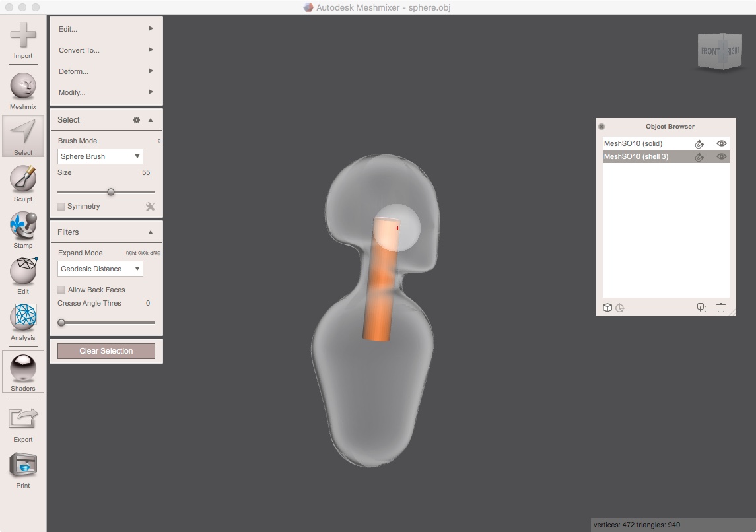This screenshot has width=756, height=532.
Task: Click the symmetry tools wrench icon
Action: click(x=151, y=207)
